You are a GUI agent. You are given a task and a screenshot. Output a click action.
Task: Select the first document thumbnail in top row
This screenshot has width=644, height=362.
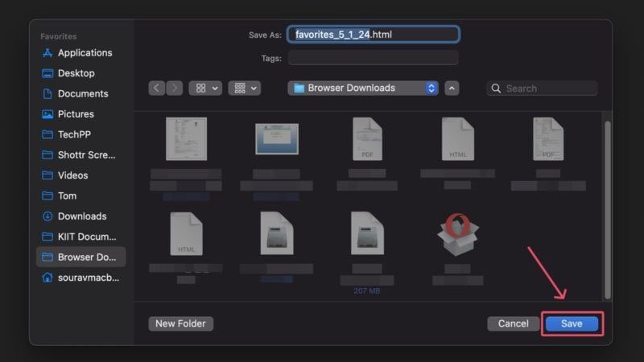(187, 138)
